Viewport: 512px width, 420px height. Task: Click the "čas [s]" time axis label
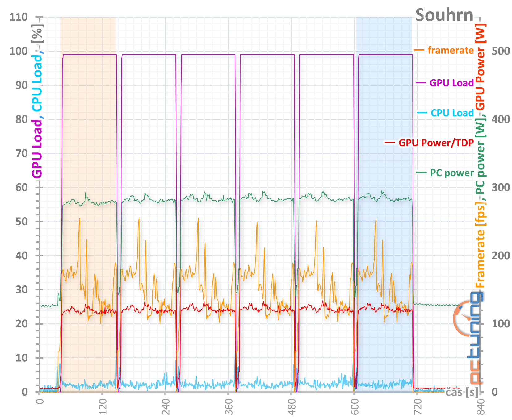point(462,392)
